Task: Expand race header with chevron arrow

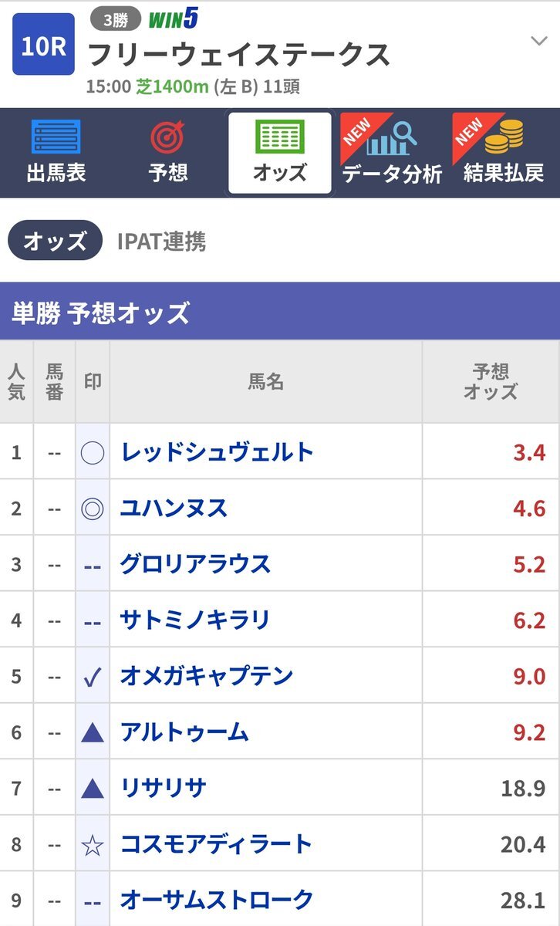Action: pyautogui.click(x=538, y=40)
